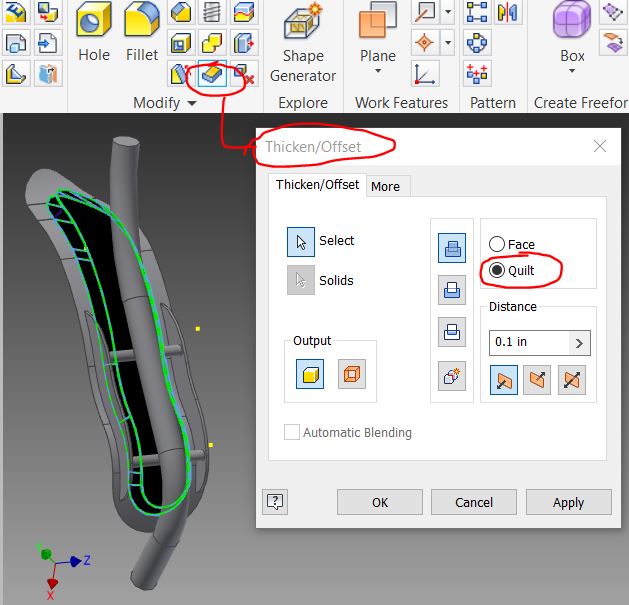This screenshot has height=605, width=629.
Task: Switch to the Thicken/Offset tab
Action: (x=317, y=185)
